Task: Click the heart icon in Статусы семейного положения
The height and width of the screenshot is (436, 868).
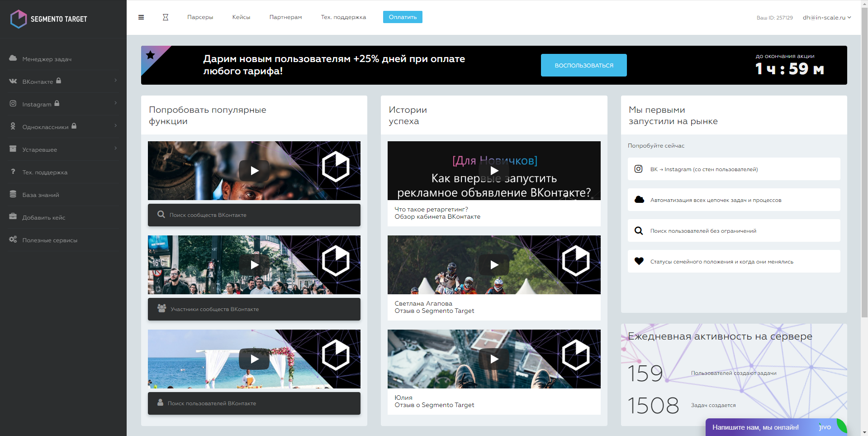Action: tap(639, 261)
